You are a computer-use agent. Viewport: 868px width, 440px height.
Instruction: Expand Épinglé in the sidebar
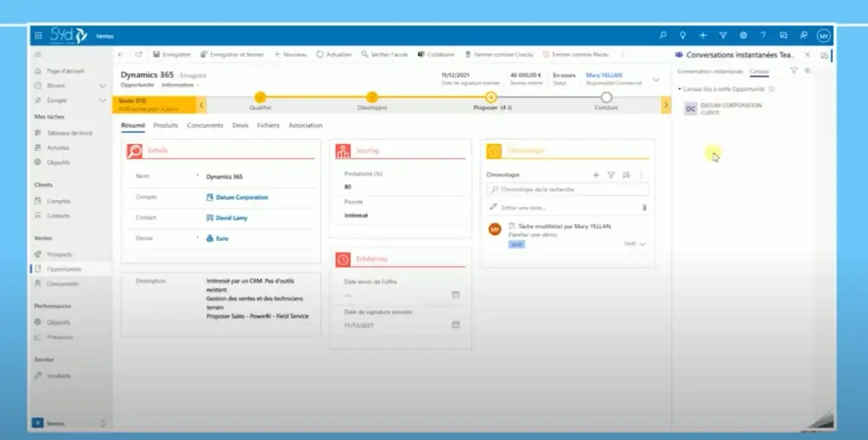[103, 101]
